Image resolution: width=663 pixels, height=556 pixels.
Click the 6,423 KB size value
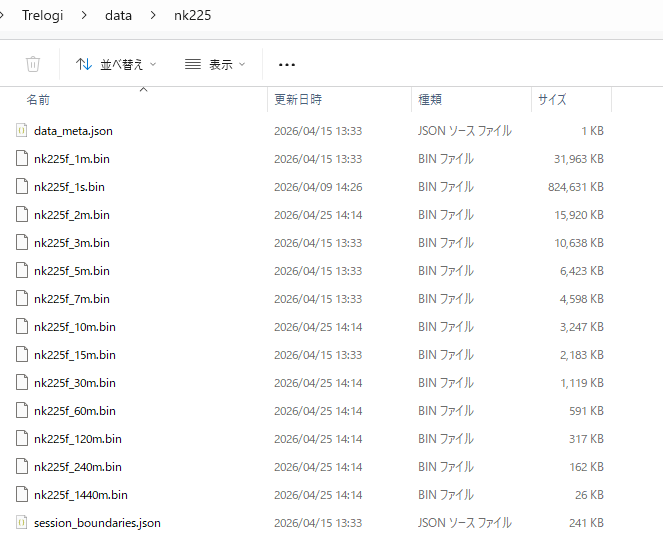point(582,271)
